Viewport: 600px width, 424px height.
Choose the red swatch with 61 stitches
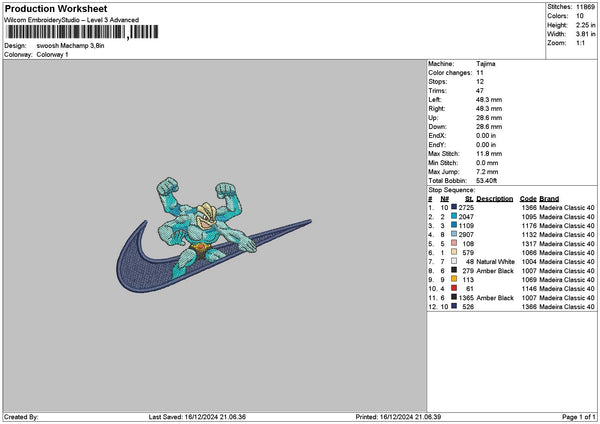(454, 288)
